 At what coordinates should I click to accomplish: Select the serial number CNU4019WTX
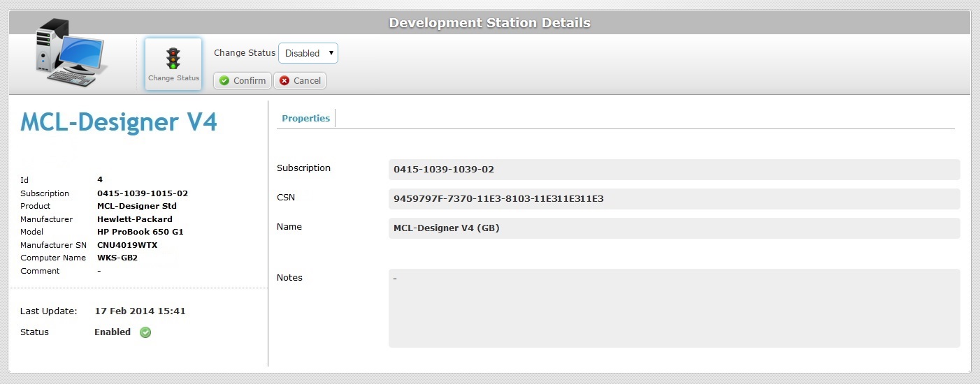(127, 245)
